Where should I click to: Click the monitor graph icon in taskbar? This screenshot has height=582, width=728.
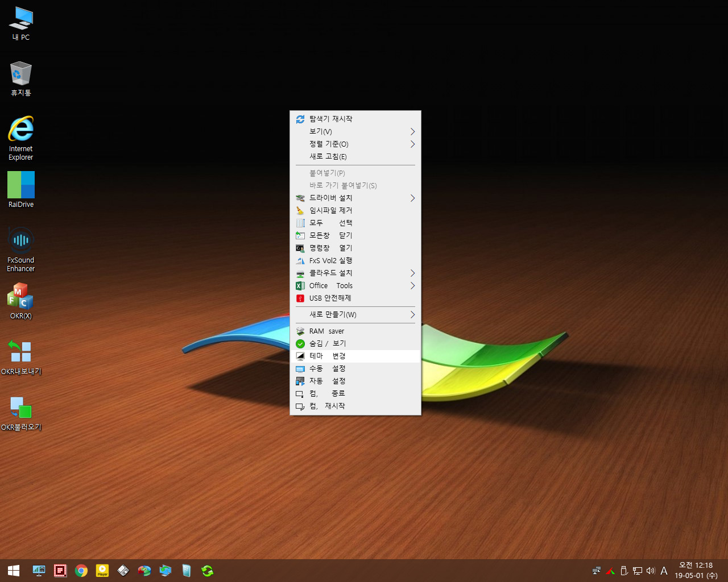click(x=39, y=571)
